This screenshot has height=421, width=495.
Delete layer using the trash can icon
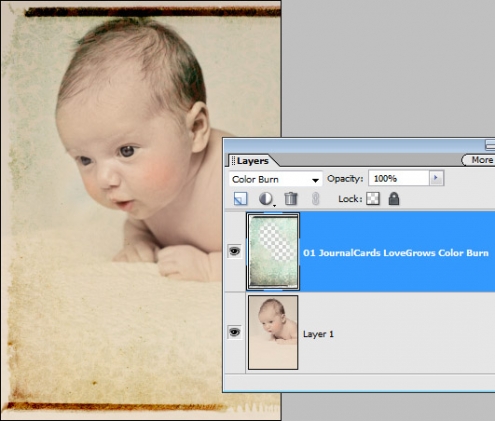(x=291, y=199)
